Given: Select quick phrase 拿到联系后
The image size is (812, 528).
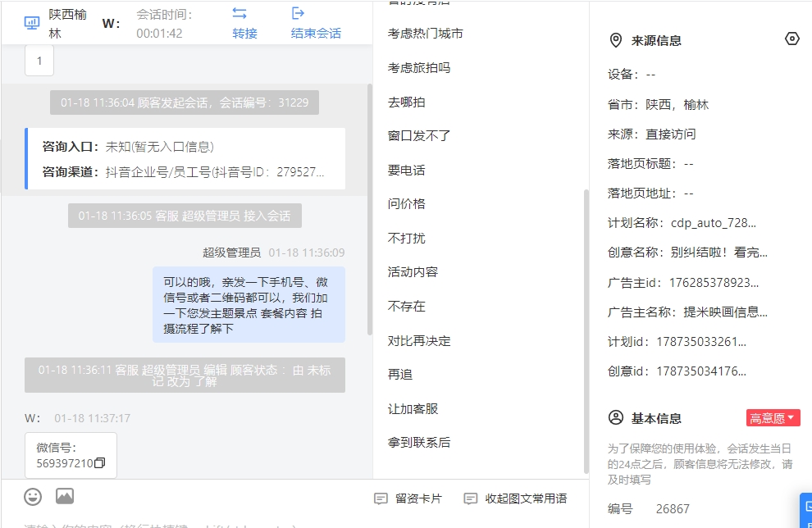Looking at the screenshot, I should point(419,442).
